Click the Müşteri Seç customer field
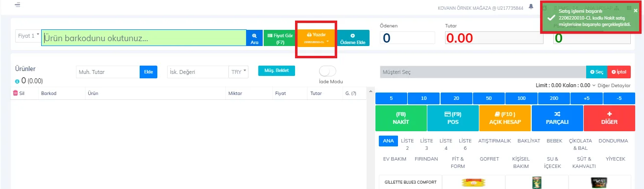The image size is (644, 189). tap(483, 72)
